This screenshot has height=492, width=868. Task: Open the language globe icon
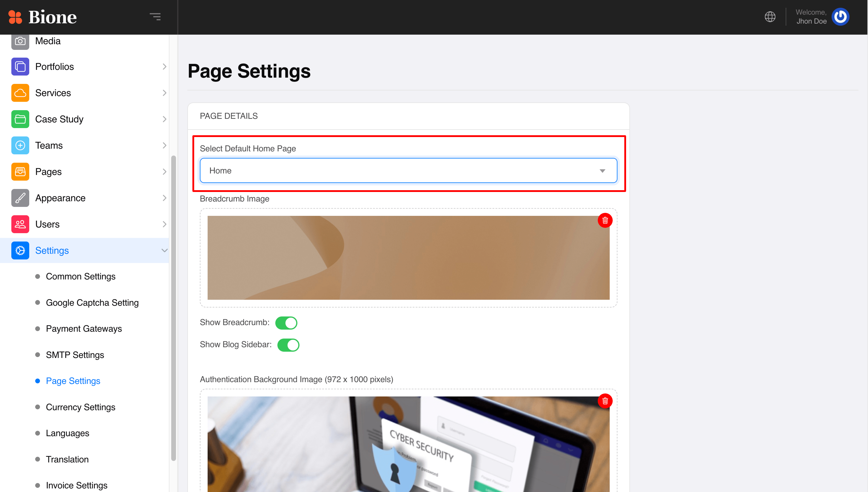pyautogui.click(x=770, y=16)
